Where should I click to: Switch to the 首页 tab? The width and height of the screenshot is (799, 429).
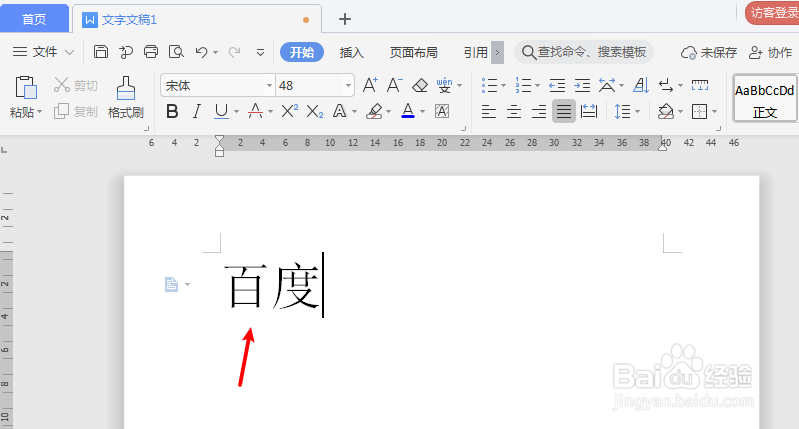coord(34,19)
